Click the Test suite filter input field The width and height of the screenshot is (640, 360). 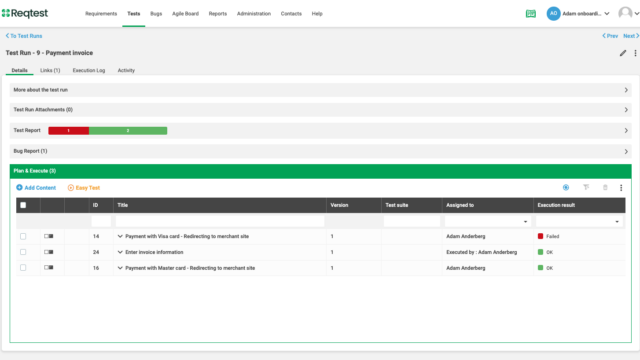[412, 222]
